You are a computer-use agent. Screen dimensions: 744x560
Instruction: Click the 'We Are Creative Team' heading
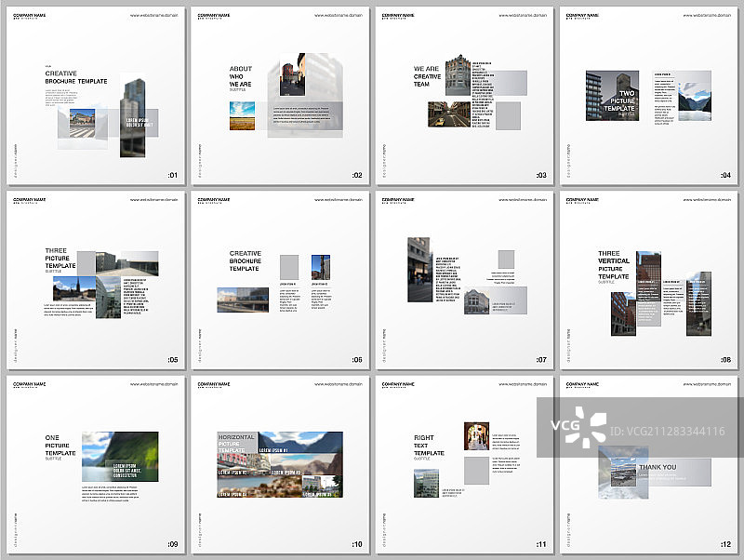(428, 76)
